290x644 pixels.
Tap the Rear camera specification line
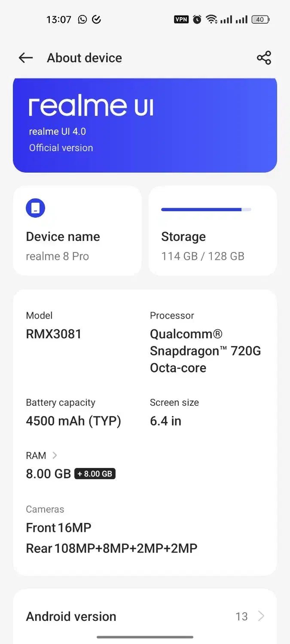pyautogui.click(x=112, y=548)
